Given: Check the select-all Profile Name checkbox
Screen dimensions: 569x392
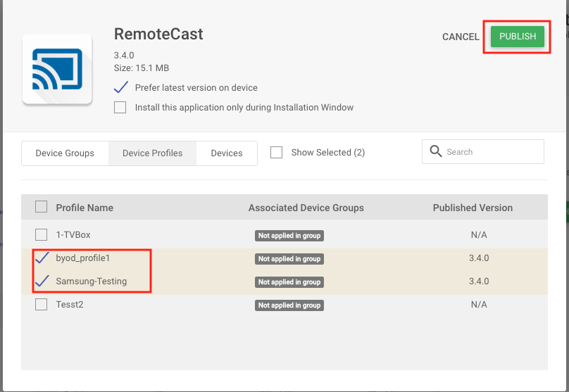Looking at the screenshot, I should point(41,207).
